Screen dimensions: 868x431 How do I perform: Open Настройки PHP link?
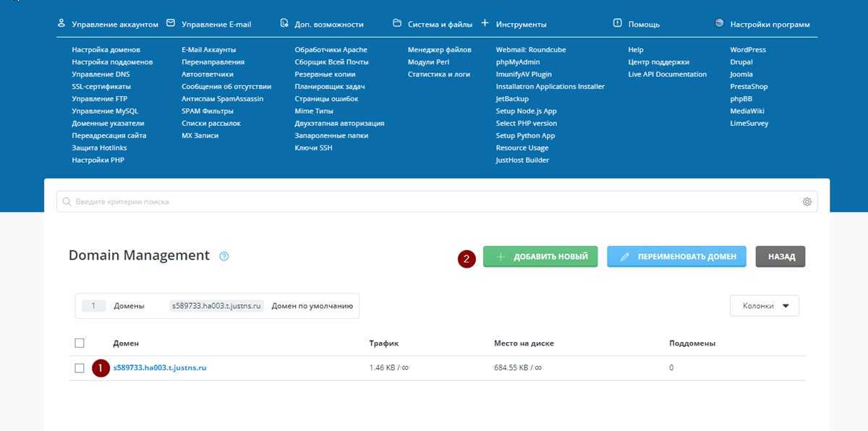click(x=98, y=161)
